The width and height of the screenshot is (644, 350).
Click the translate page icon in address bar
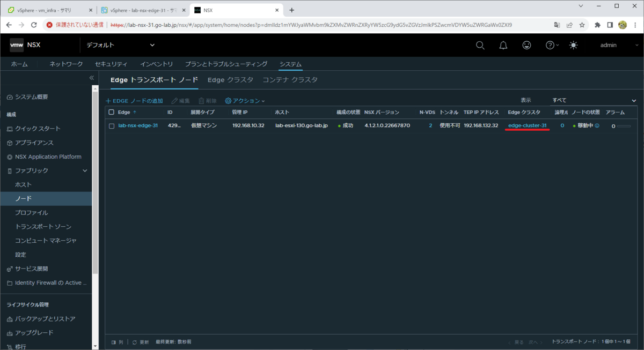(x=557, y=25)
